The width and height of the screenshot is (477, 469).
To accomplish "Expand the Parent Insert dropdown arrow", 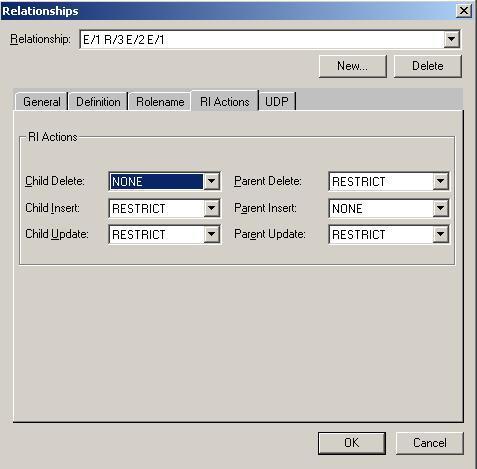I will (x=441, y=208).
